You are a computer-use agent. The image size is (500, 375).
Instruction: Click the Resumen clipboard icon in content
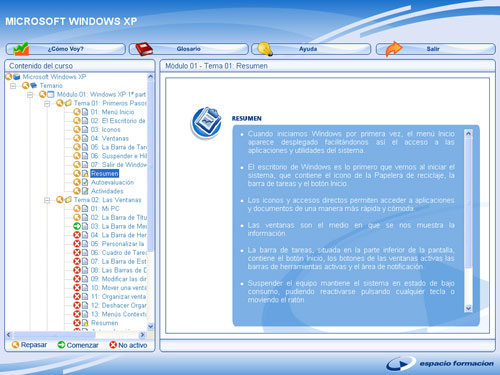pyautogui.click(x=206, y=123)
